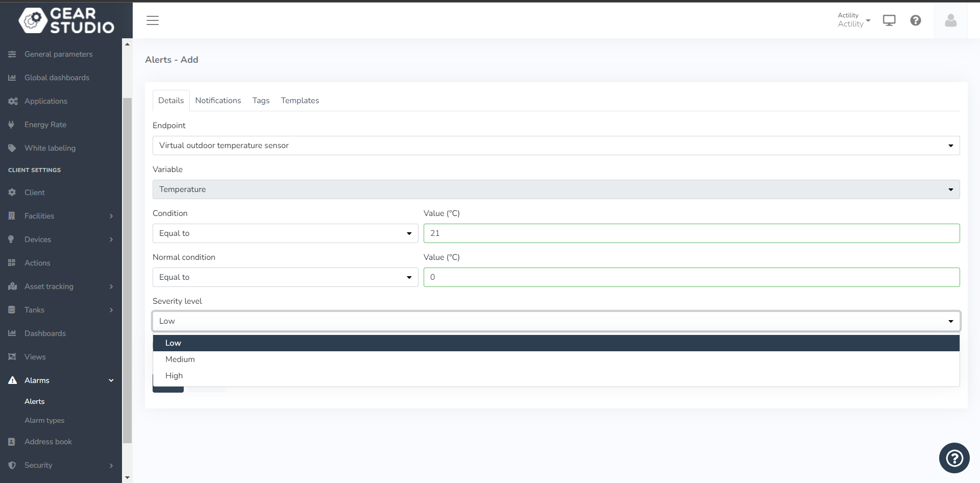Click the White labeling tag icon
The width and height of the screenshot is (980, 483).
(x=12, y=148)
